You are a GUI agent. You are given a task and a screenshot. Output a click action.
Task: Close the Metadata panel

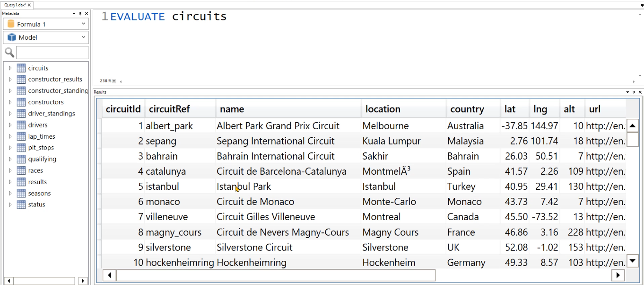tap(86, 13)
